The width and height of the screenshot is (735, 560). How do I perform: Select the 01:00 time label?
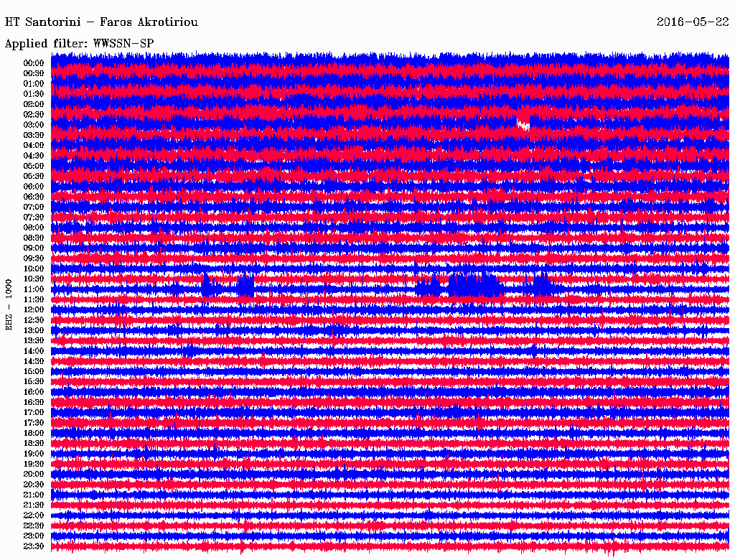(34, 83)
